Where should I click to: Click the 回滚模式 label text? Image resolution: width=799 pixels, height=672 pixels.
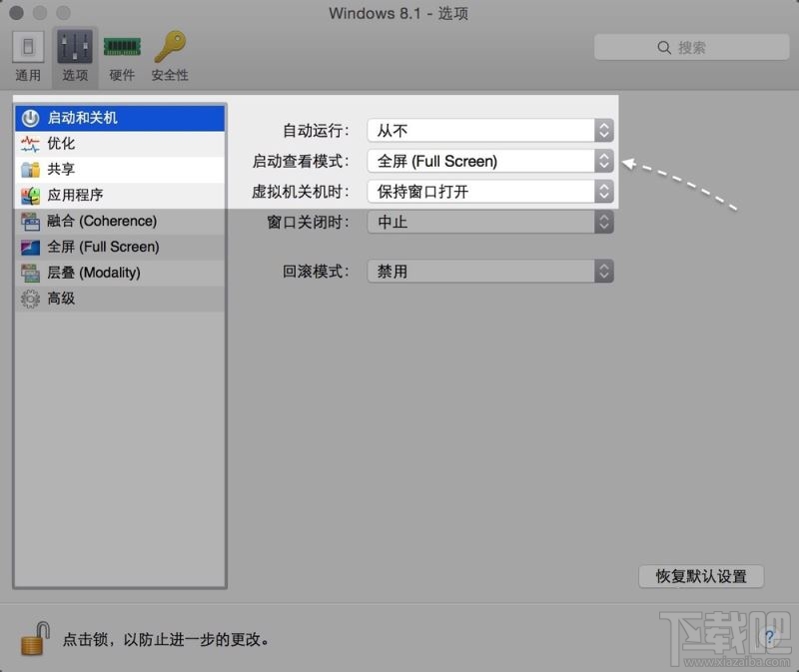tap(316, 272)
